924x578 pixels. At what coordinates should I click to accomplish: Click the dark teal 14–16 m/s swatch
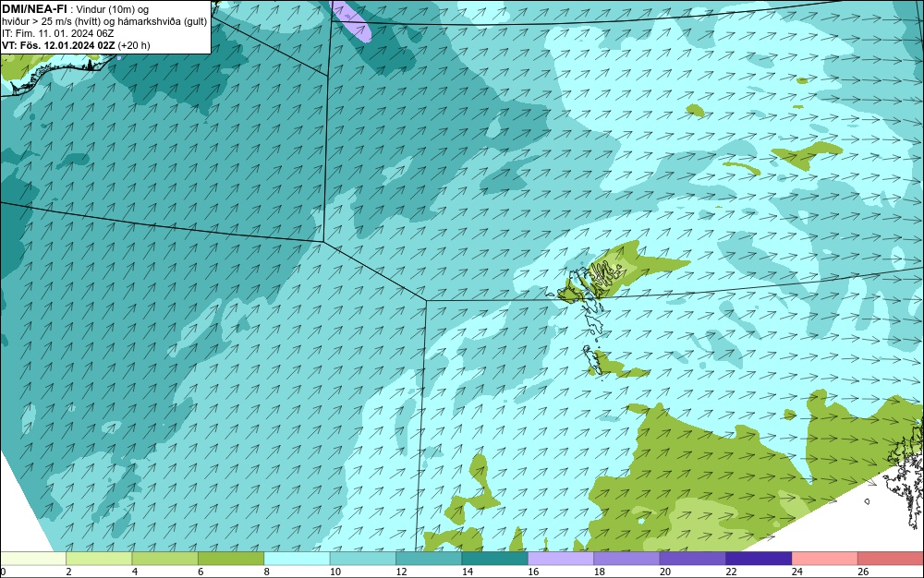pos(495,559)
